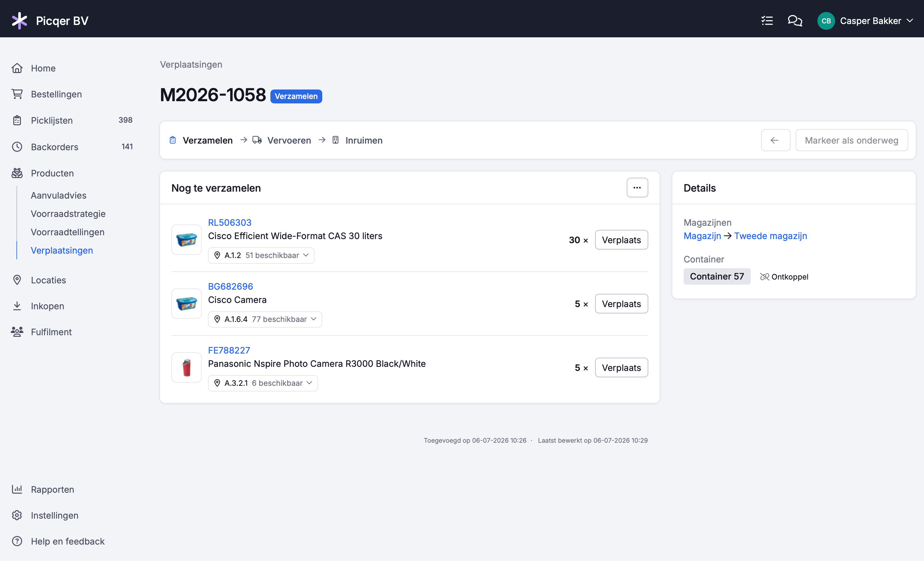924x561 pixels.
Task: Click the Backorders count 141
Action: point(127,146)
